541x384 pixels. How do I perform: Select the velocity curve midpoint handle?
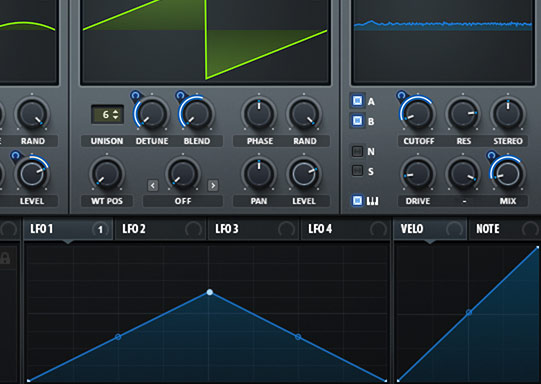469,313
